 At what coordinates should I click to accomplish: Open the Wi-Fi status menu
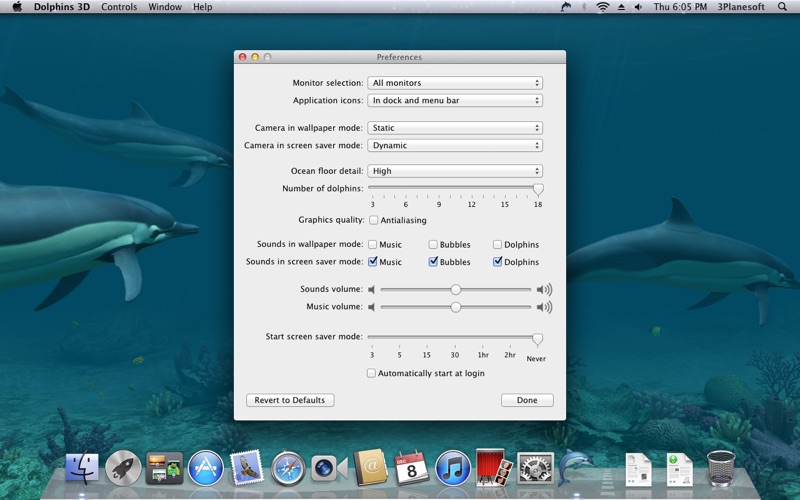coord(603,7)
